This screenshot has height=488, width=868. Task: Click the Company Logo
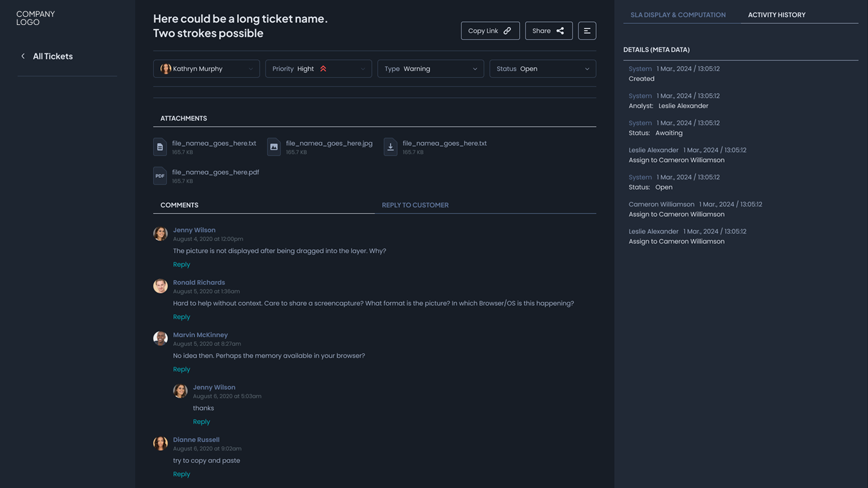[36, 18]
